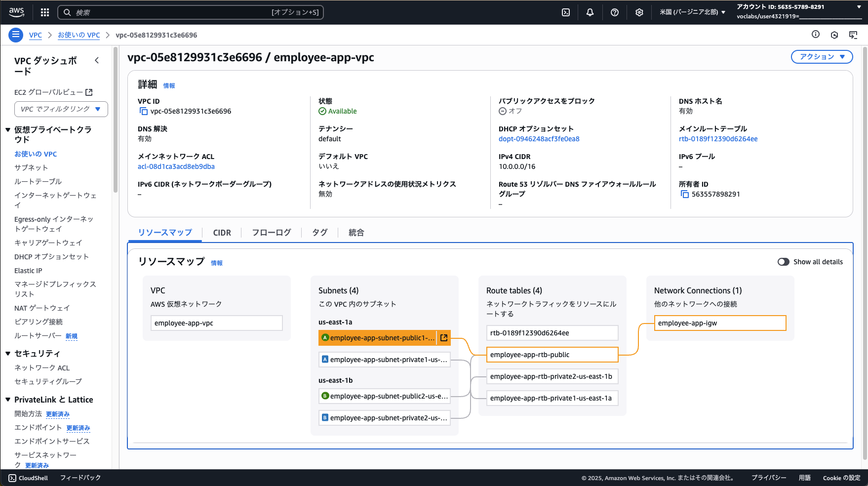Viewport: 868px width, 486px height.
Task: Open the services grid menu
Action: point(45,12)
